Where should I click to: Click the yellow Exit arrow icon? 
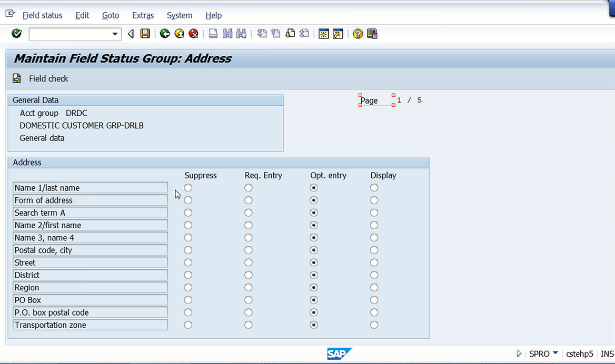(x=179, y=34)
